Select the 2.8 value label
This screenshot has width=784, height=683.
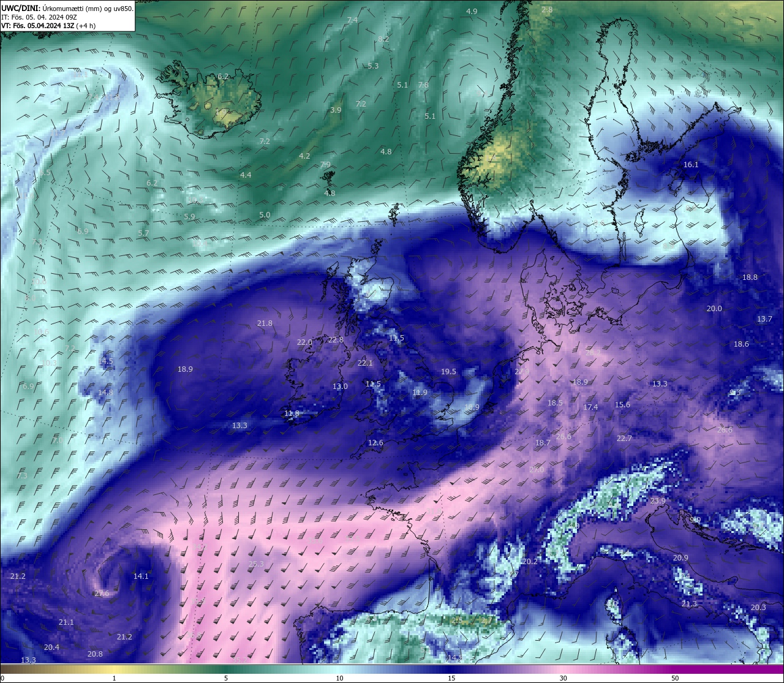tap(547, 10)
